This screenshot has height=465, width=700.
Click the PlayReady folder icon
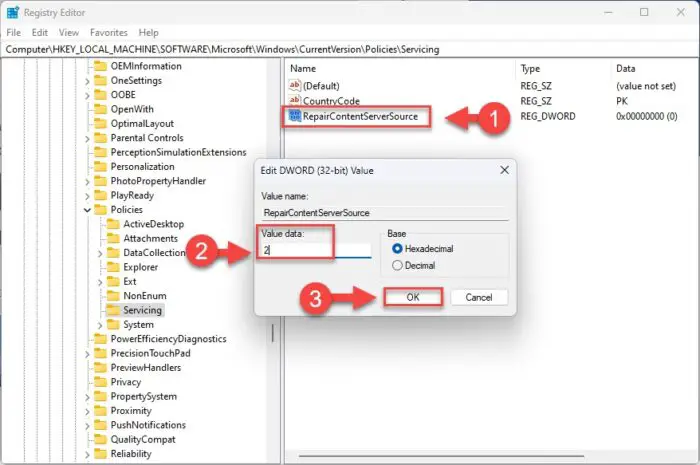[100, 195]
